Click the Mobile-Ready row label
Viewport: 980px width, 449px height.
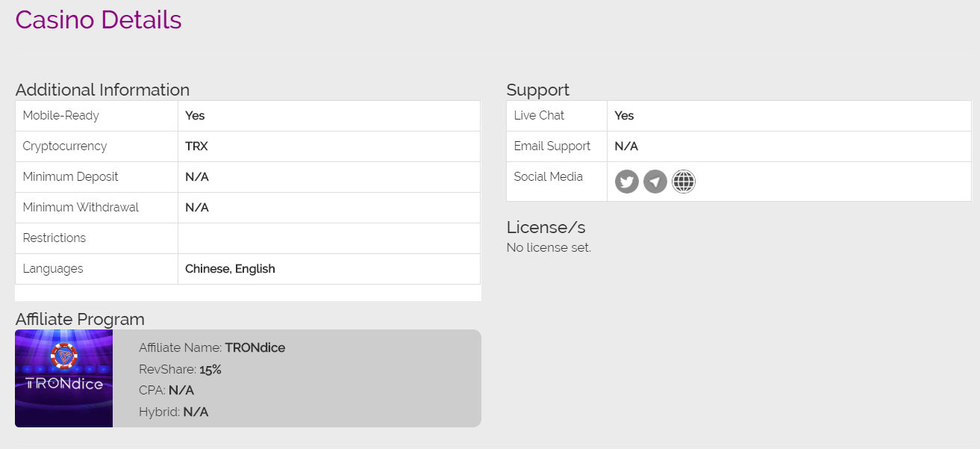click(61, 116)
